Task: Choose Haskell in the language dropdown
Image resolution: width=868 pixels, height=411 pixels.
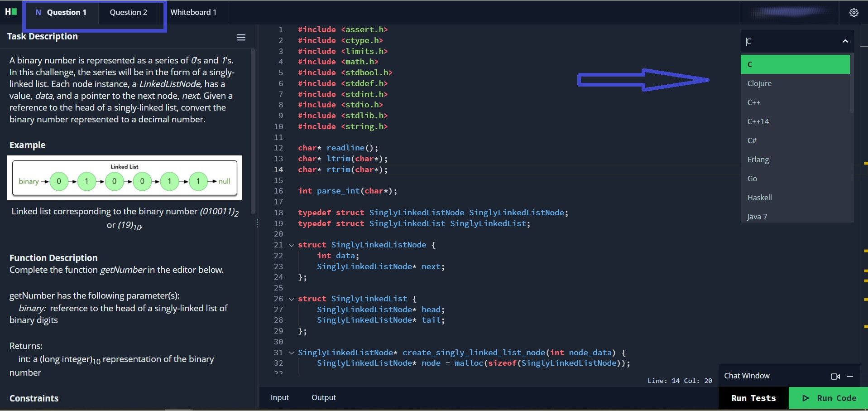Action: [x=759, y=198]
